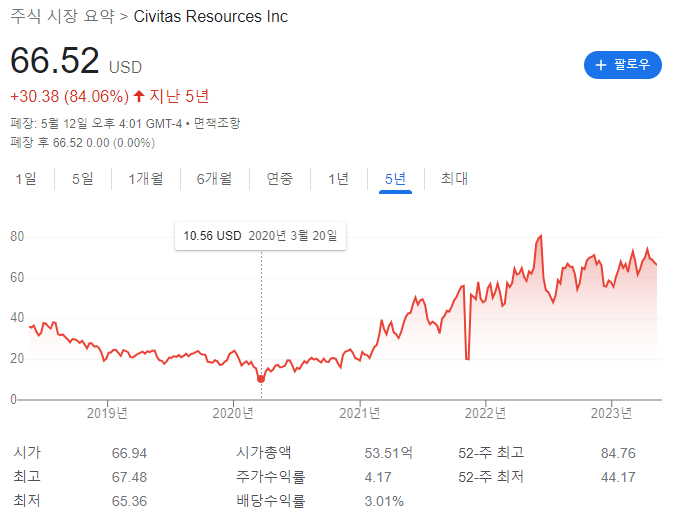Open the 주식 시장 요약 breadcrumb link
673x518 pixels.
[62, 16]
